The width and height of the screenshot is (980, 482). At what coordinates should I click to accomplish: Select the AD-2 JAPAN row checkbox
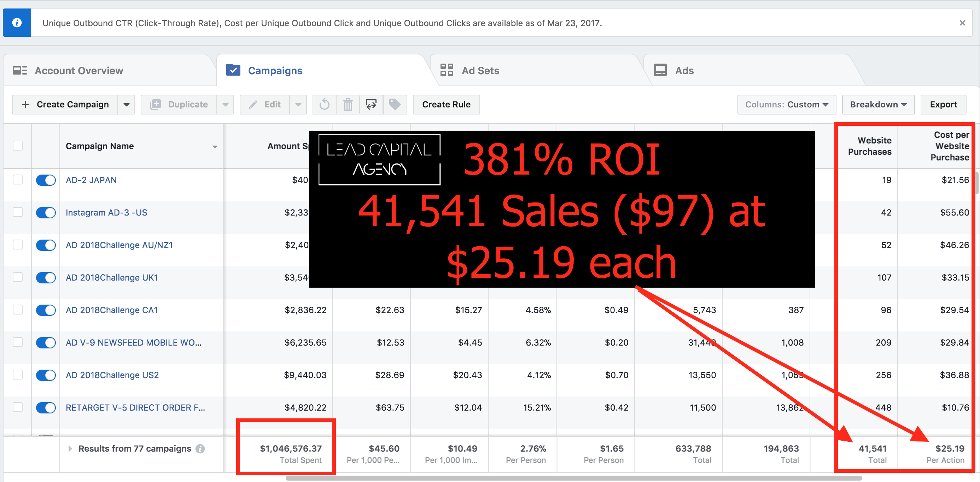[x=18, y=180]
